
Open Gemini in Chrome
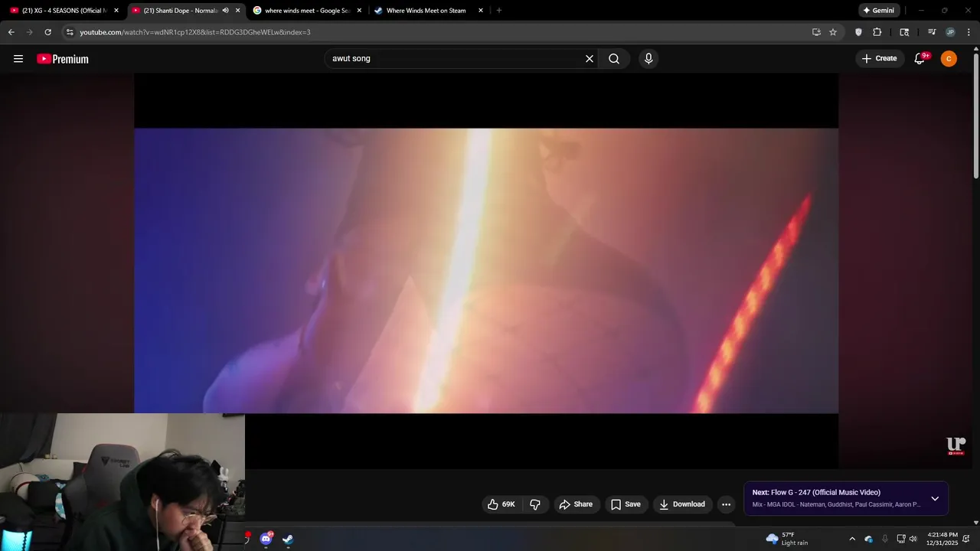coord(878,11)
